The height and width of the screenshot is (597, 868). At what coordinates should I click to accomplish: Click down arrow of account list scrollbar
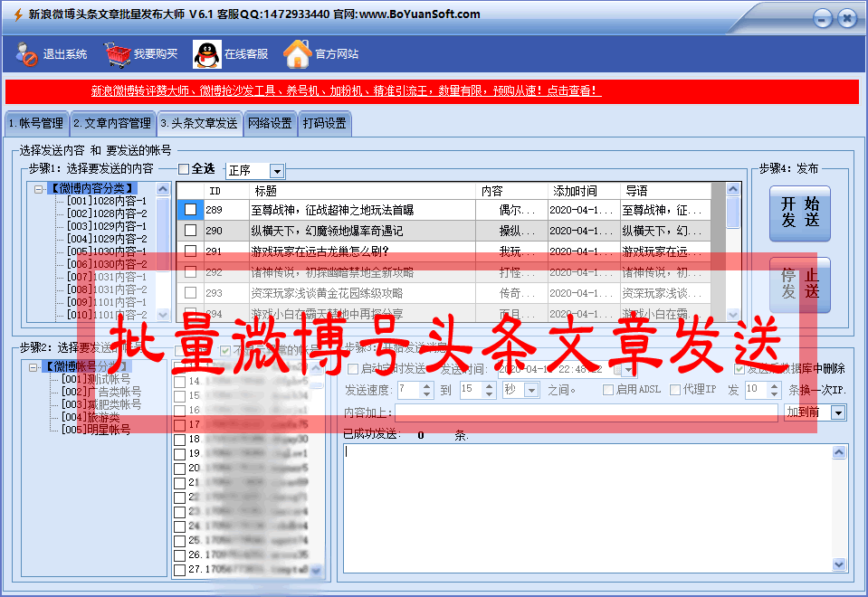click(316, 570)
